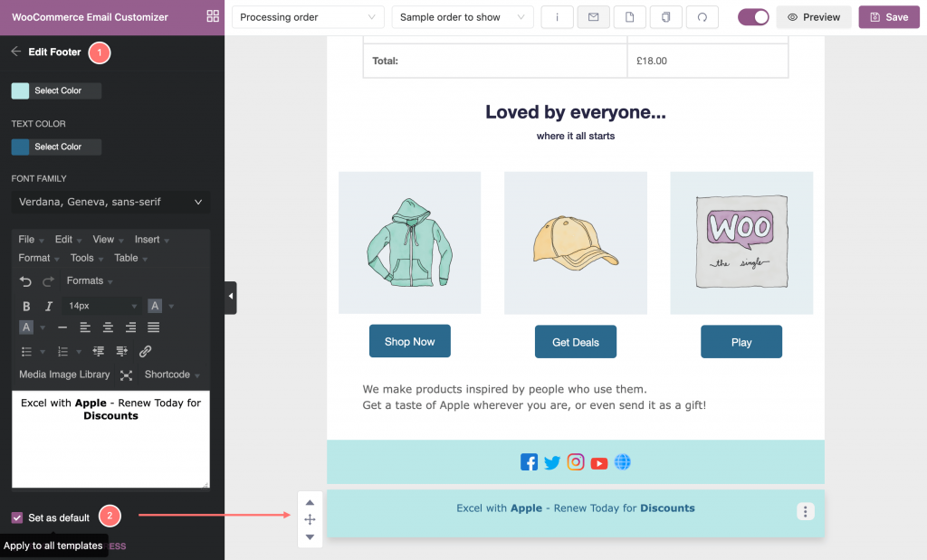Click the Save button

pyautogui.click(x=889, y=17)
